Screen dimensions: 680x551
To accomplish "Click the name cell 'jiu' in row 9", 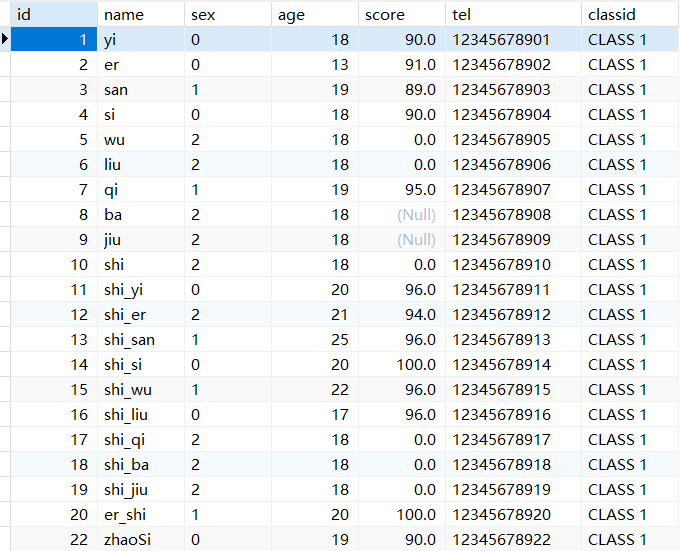I will click(141, 240).
